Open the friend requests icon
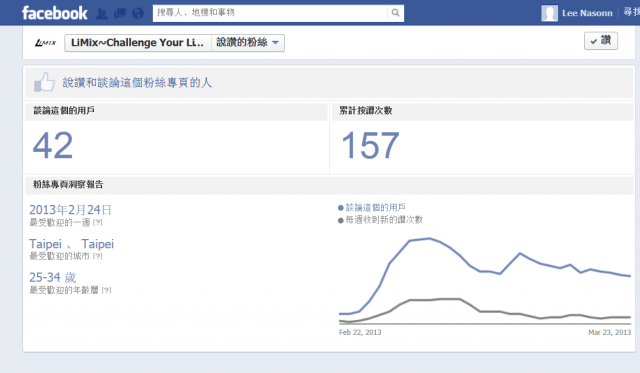640x373 pixels. (102, 14)
